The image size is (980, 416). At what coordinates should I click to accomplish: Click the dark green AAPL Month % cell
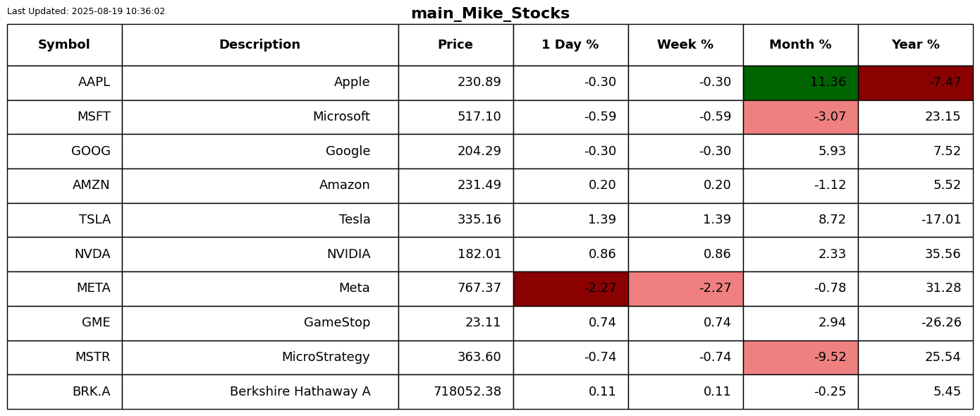(800, 82)
